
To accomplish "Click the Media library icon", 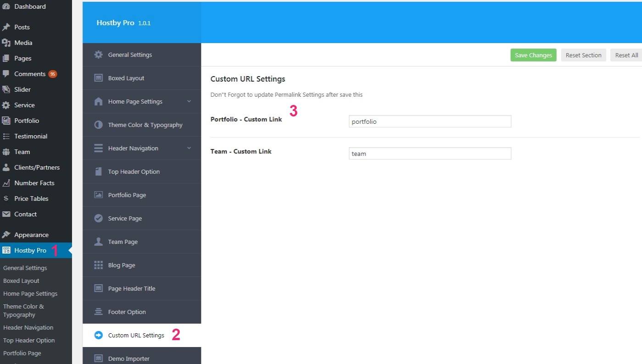I will (6, 43).
